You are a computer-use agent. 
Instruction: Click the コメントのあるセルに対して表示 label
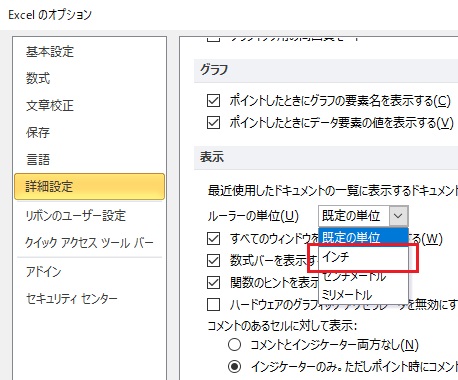[x=282, y=325]
